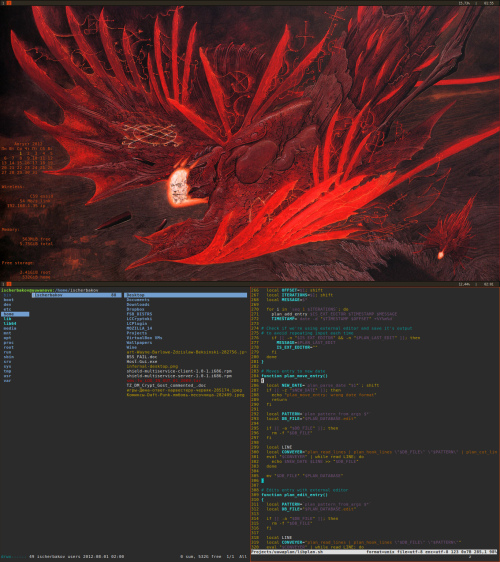Click ranger's status line showing the '532G free' figure

(124, 557)
